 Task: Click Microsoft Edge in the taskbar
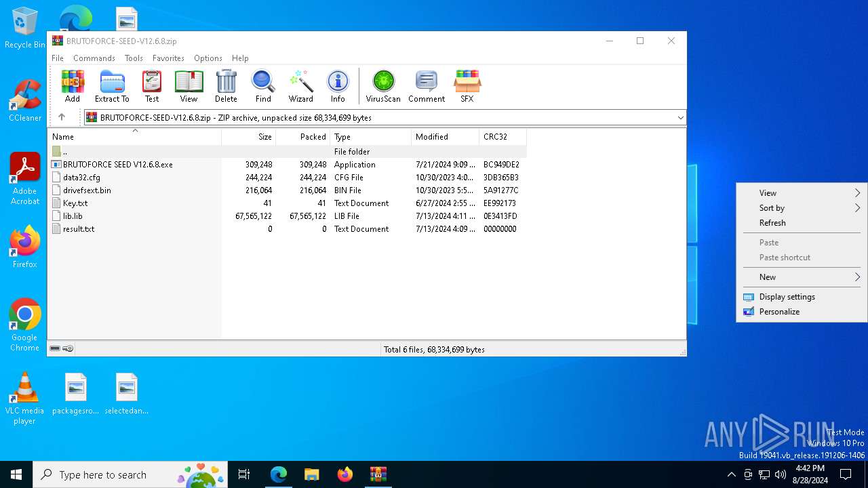pyautogui.click(x=279, y=474)
